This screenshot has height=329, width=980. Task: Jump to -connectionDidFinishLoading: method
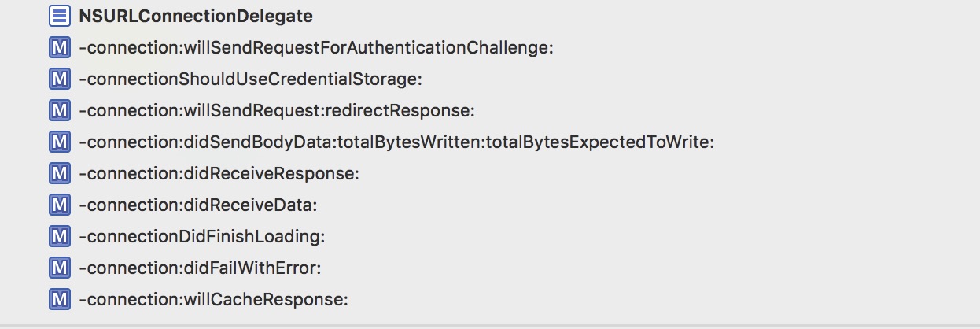[201, 236]
